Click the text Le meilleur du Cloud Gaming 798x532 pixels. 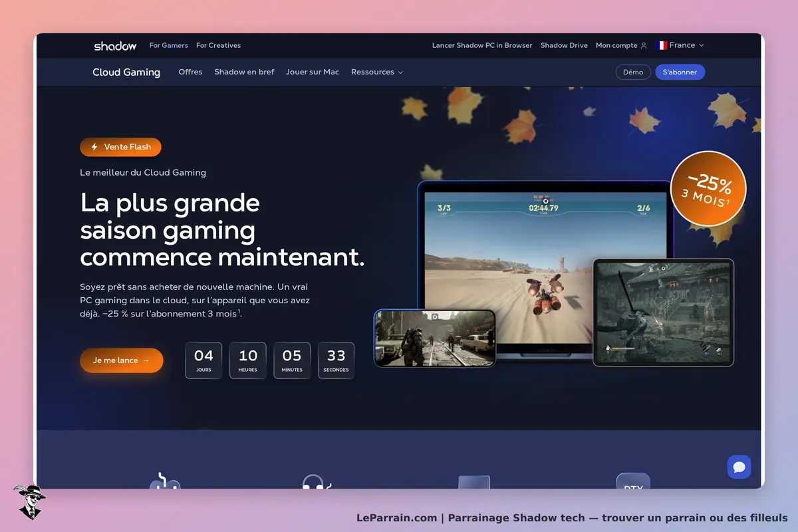click(143, 172)
